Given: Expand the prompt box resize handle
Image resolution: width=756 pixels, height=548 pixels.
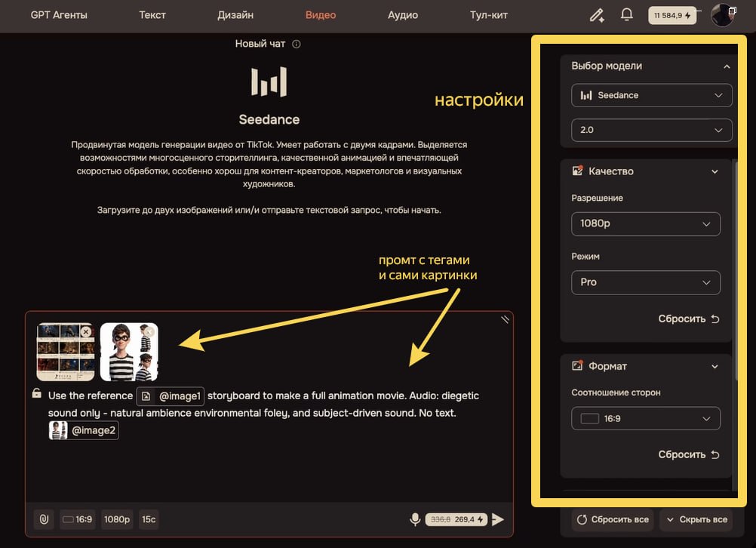Looking at the screenshot, I should 505,319.
